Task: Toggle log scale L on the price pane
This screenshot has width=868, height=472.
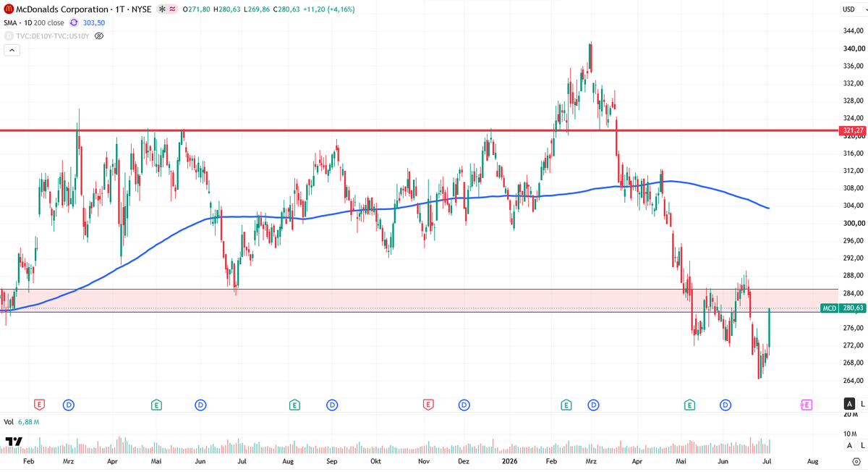Action: [862, 404]
